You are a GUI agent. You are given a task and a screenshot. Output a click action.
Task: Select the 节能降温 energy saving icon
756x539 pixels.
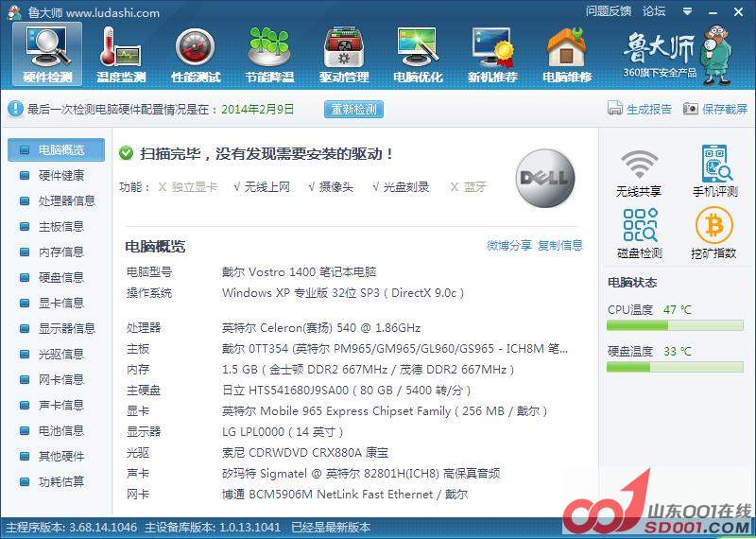(268, 54)
